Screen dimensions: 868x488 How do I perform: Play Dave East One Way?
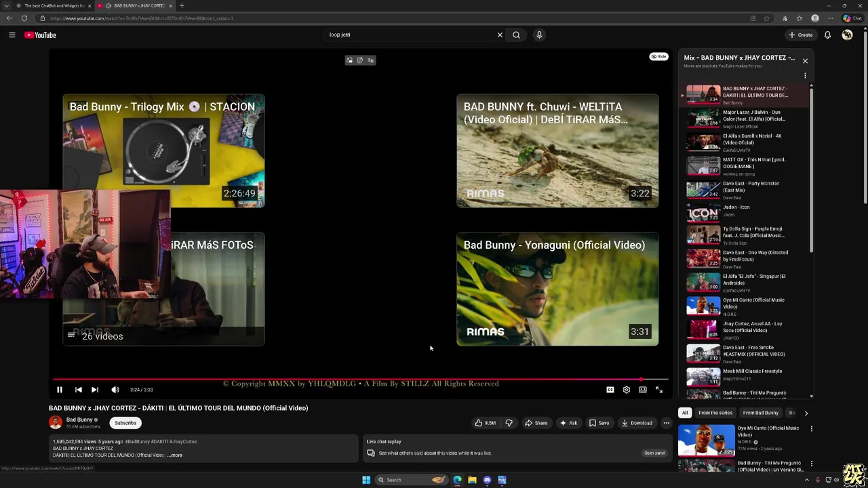coord(746,259)
